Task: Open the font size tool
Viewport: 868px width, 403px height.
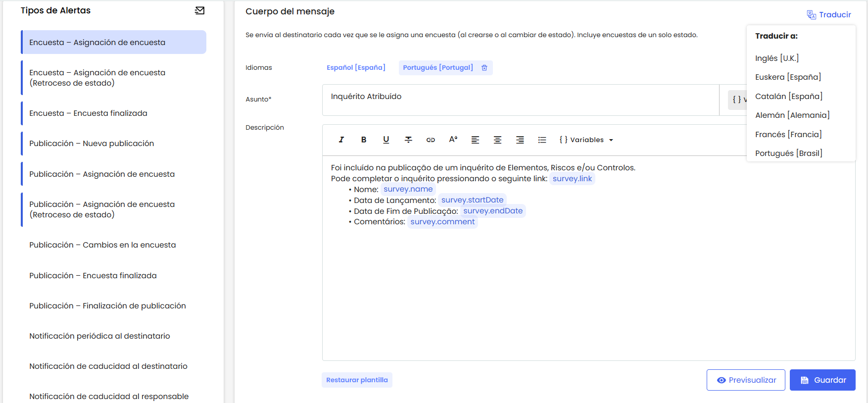Action: (453, 140)
